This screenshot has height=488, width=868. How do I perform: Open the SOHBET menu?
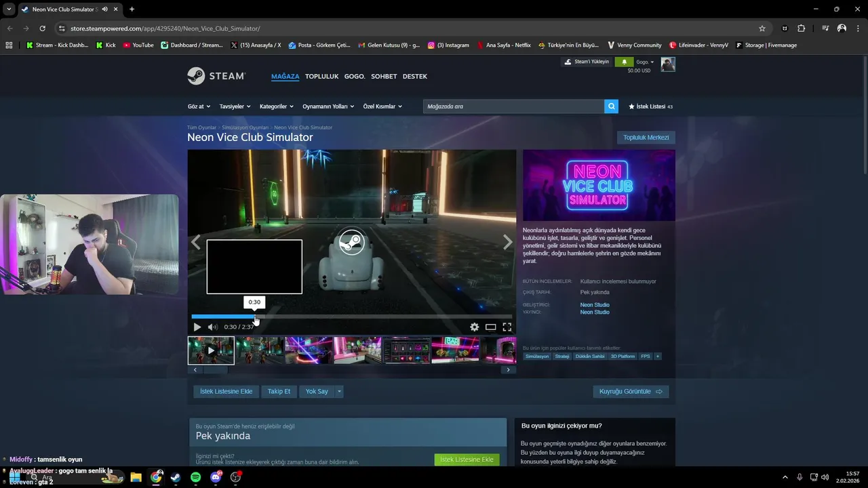click(384, 76)
